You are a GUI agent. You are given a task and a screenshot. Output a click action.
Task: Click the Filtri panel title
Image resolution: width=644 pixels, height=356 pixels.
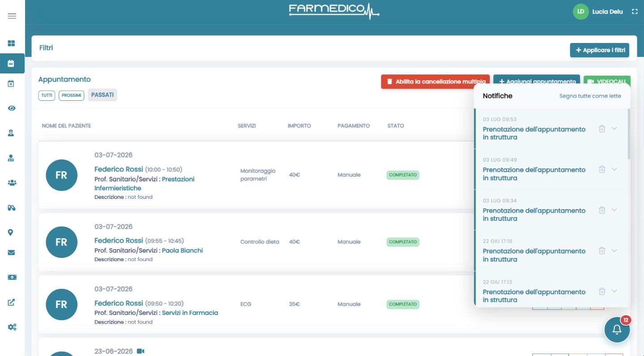(46, 47)
